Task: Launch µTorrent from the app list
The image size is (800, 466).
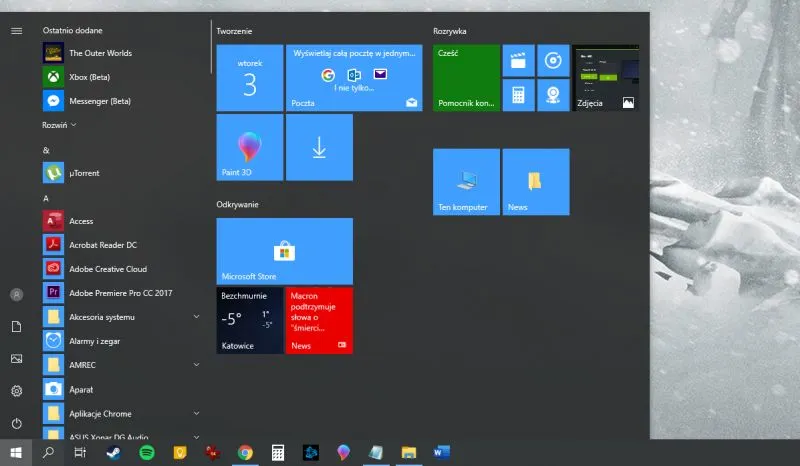Action: click(x=84, y=173)
